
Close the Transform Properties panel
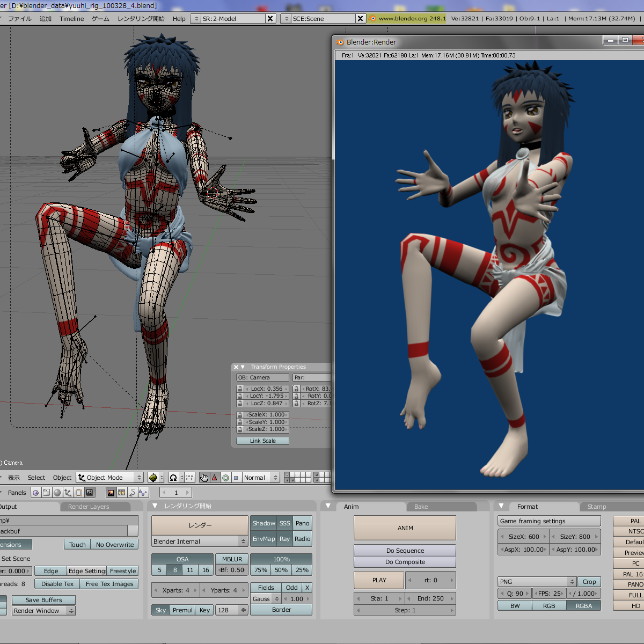pyautogui.click(x=236, y=367)
